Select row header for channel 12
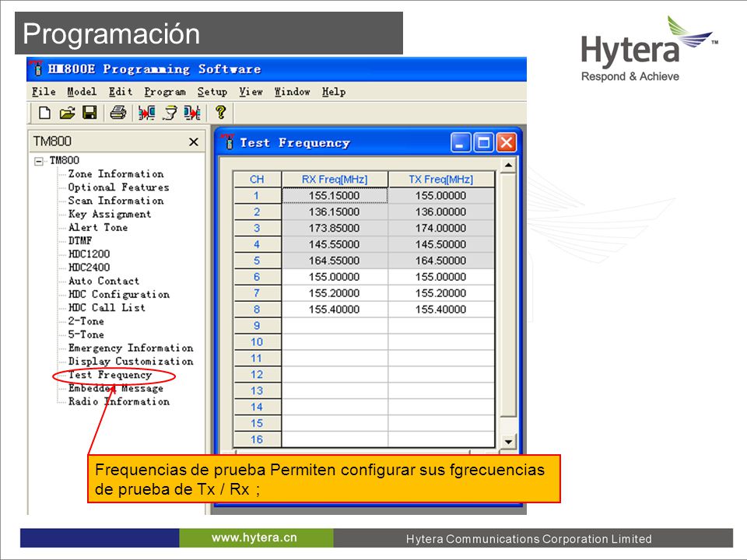The width and height of the screenshot is (747, 560). click(x=257, y=374)
